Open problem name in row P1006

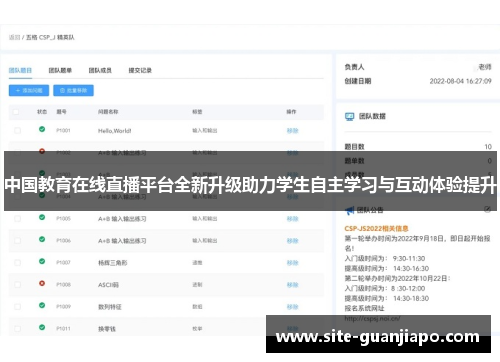point(122,241)
